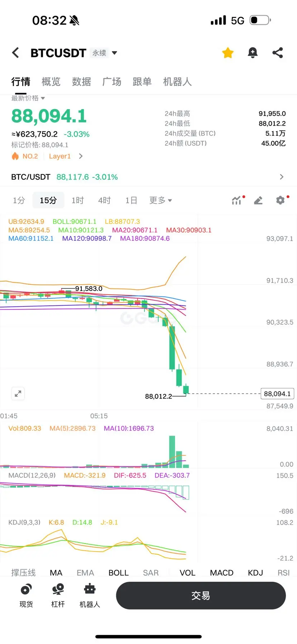This screenshot has height=644, width=297.
Task: Open price alert bell icon
Action: coord(253,53)
